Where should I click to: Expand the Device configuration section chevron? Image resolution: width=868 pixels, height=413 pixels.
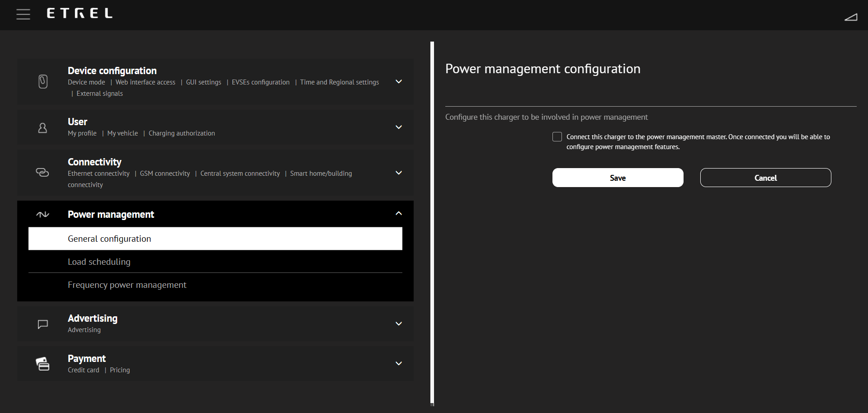pos(398,82)
